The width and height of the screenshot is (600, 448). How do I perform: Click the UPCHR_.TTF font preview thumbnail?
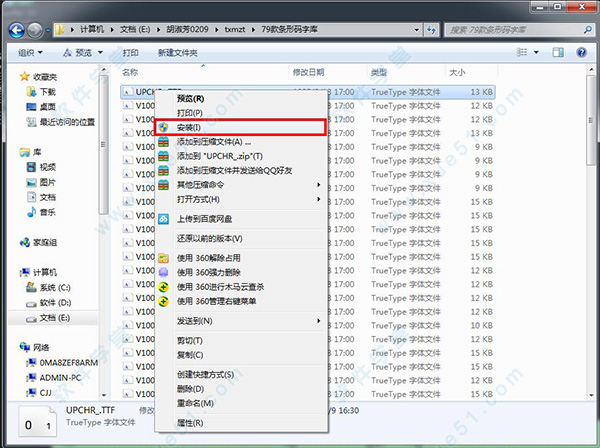(38, 422)
